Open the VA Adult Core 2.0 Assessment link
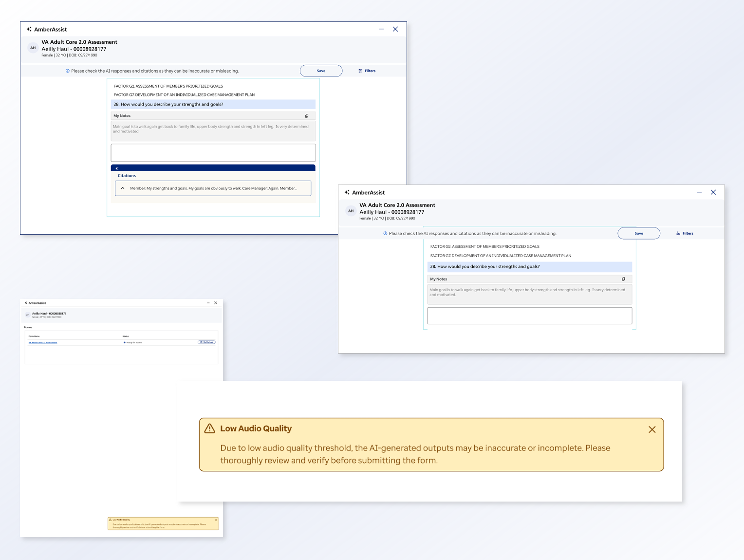 click(43, 343)
